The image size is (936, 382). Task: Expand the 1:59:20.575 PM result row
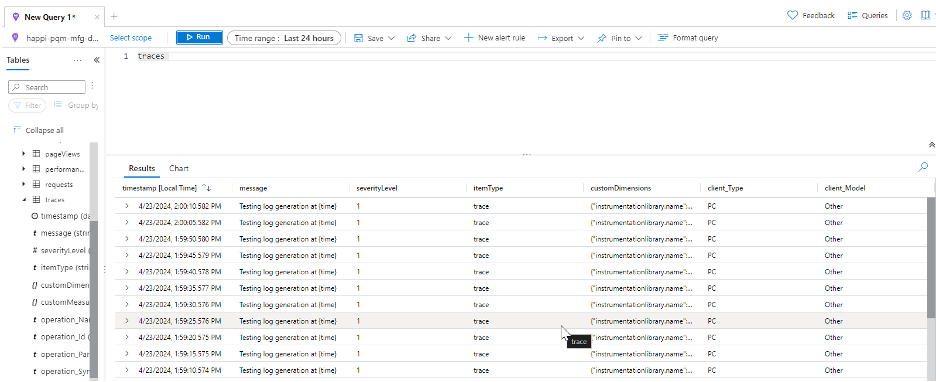[127, 337]
